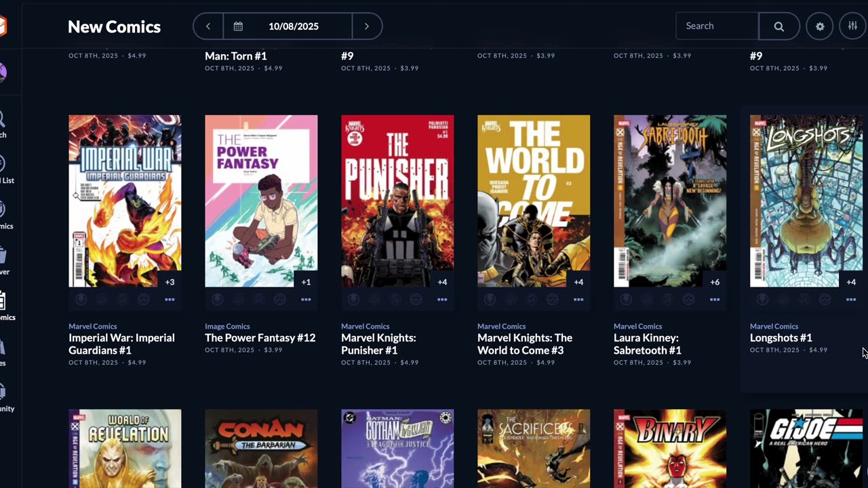The width and height of the screenshot is (868, 488).
Task: Open more options for The Power Fantasy #12
Action: coord(306,300)
